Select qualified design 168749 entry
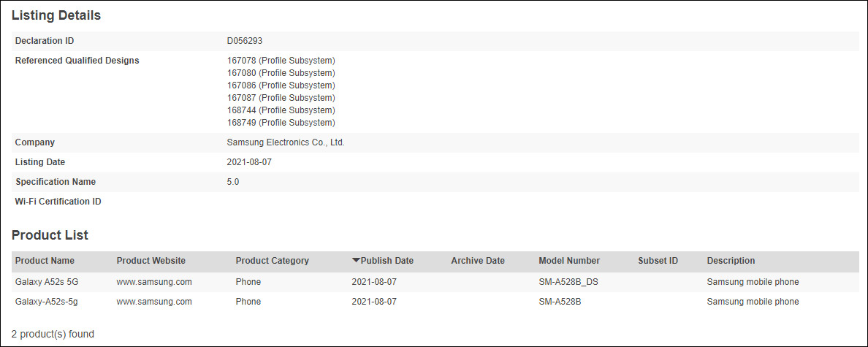Image resolution: width=868 pixels, height=347 pixels. (x=281, y=123)
